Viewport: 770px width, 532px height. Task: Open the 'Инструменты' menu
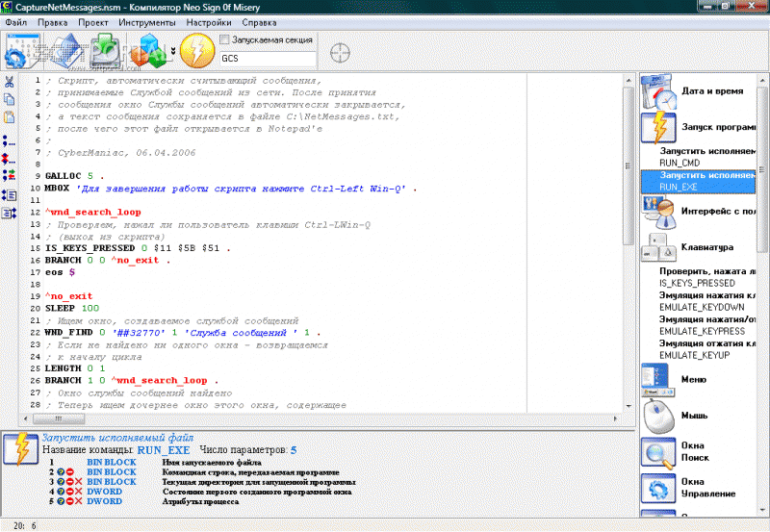tap(147, 21)
